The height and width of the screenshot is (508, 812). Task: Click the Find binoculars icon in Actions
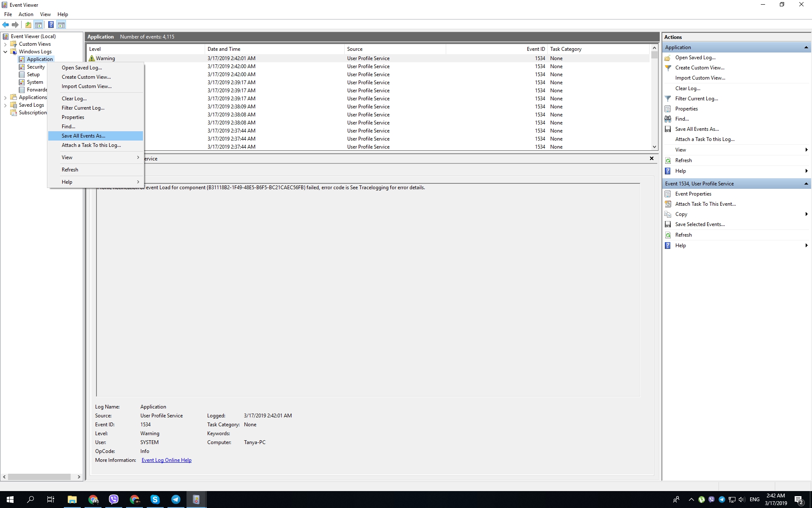pyautogui.click(x=668, y=119)
